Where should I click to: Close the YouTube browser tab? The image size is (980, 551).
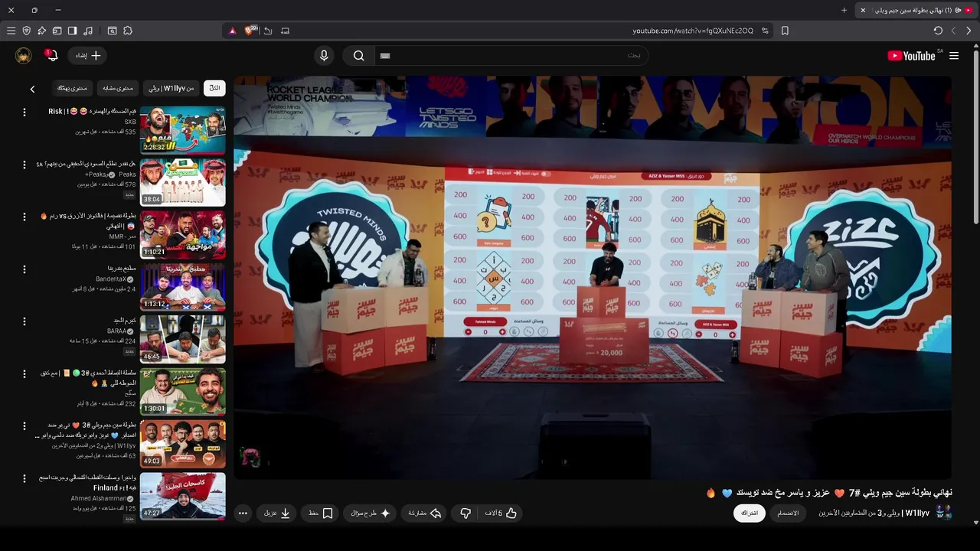pyautogui.click(x=863, y=10)
